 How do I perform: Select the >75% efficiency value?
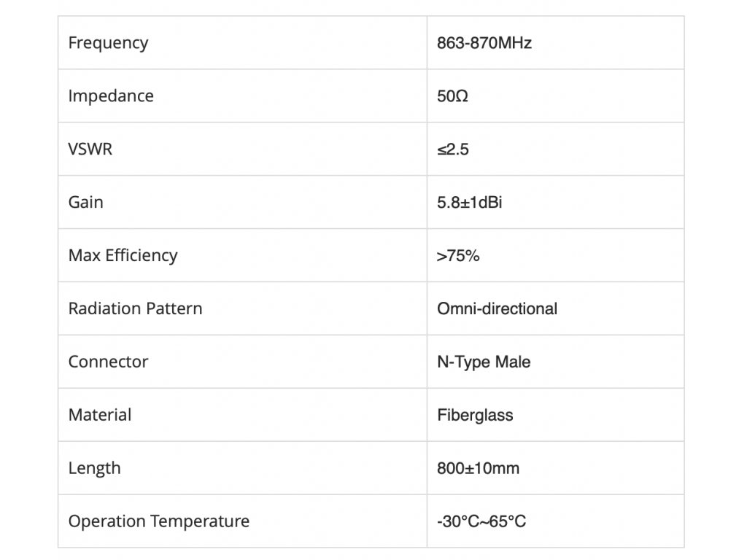(458, 256)
